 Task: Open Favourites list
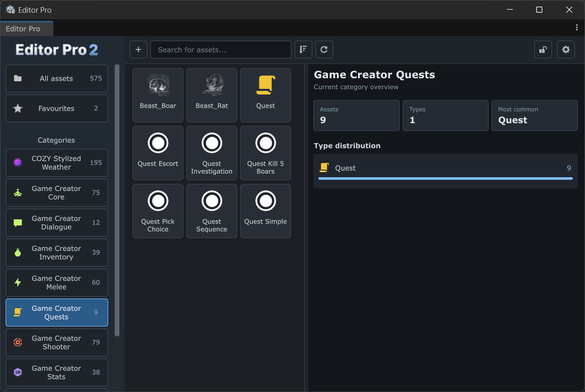click(x=57, y=109)
